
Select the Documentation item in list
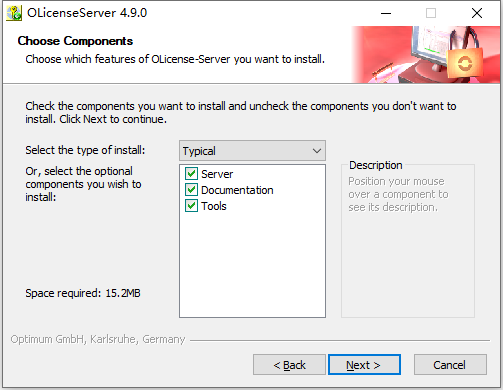[237, 190]
